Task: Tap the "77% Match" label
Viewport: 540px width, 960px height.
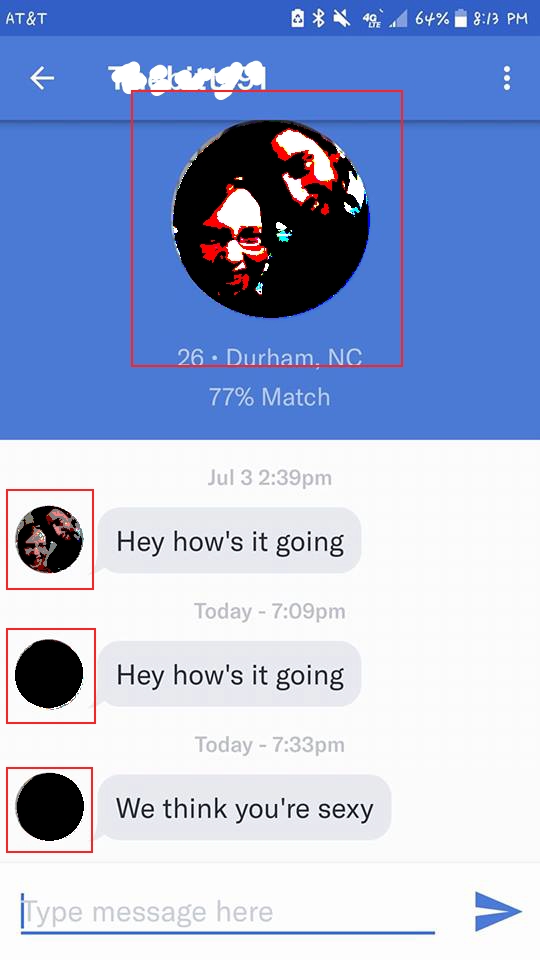Action: coord(269,397)
